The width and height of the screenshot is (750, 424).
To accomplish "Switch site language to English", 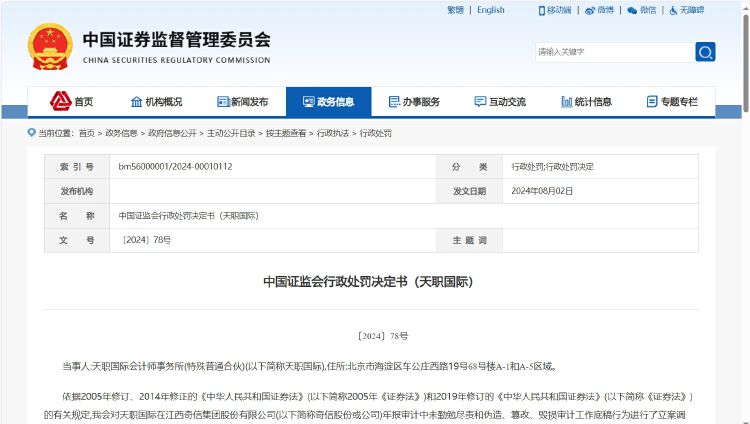I will click(491, 10).
